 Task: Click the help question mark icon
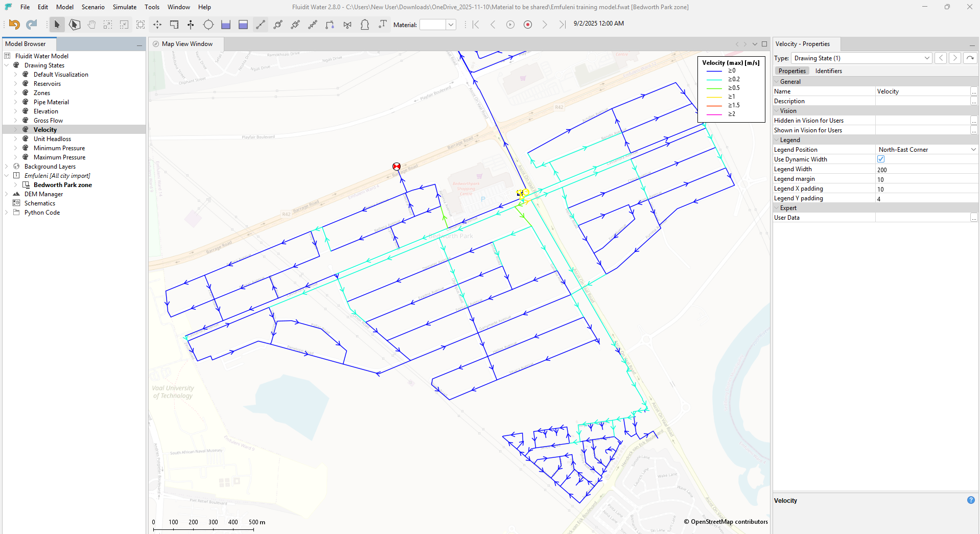[x=971, y=500]
